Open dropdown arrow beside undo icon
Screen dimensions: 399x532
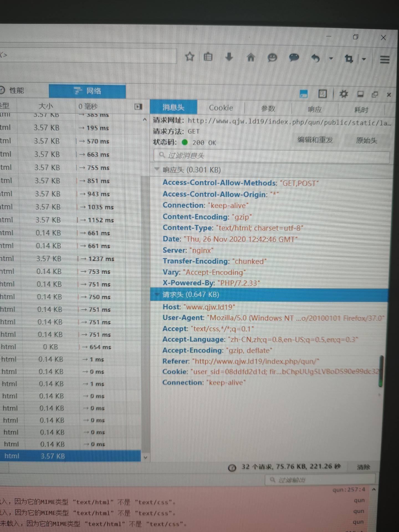(331, 58)
